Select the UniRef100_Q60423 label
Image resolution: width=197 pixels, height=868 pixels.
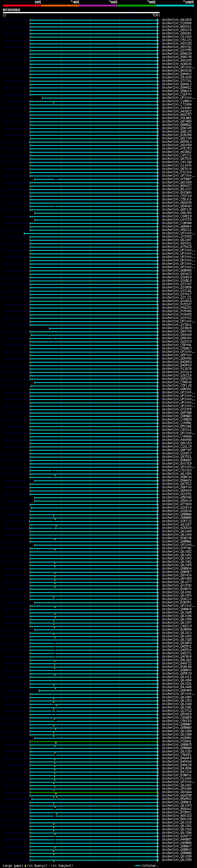(177, 274)
